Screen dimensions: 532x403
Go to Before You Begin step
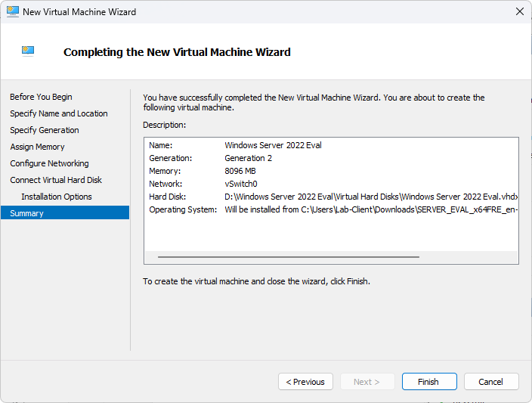41,97
